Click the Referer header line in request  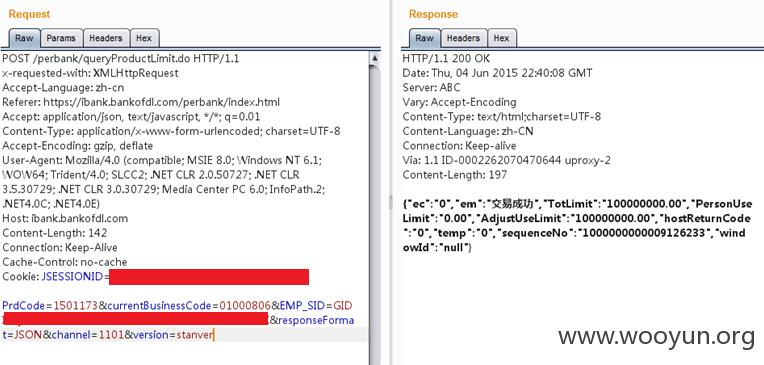141,102
